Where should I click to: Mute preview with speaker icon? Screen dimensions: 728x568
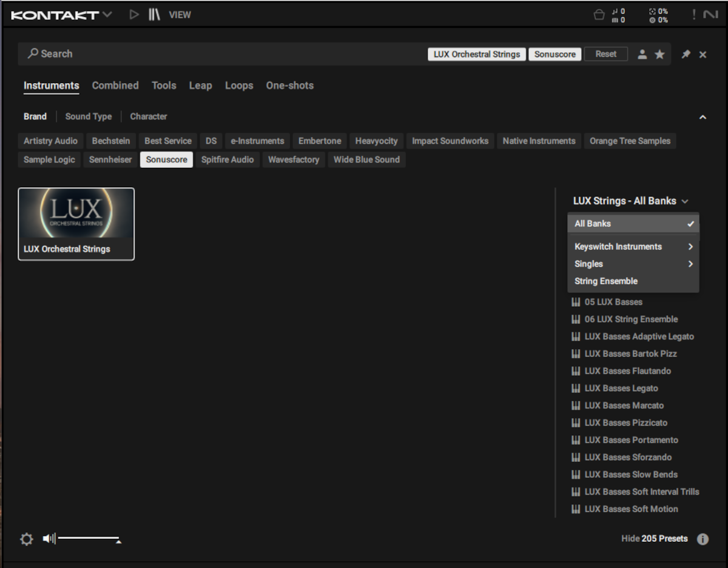click(x=49, y=538)
